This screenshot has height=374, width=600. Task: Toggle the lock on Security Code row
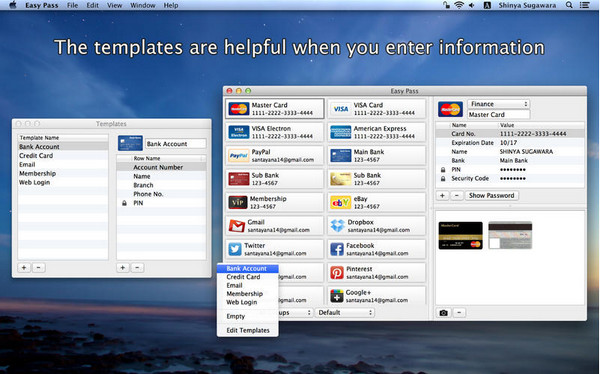pyautogui.click(x=443, y=179)
